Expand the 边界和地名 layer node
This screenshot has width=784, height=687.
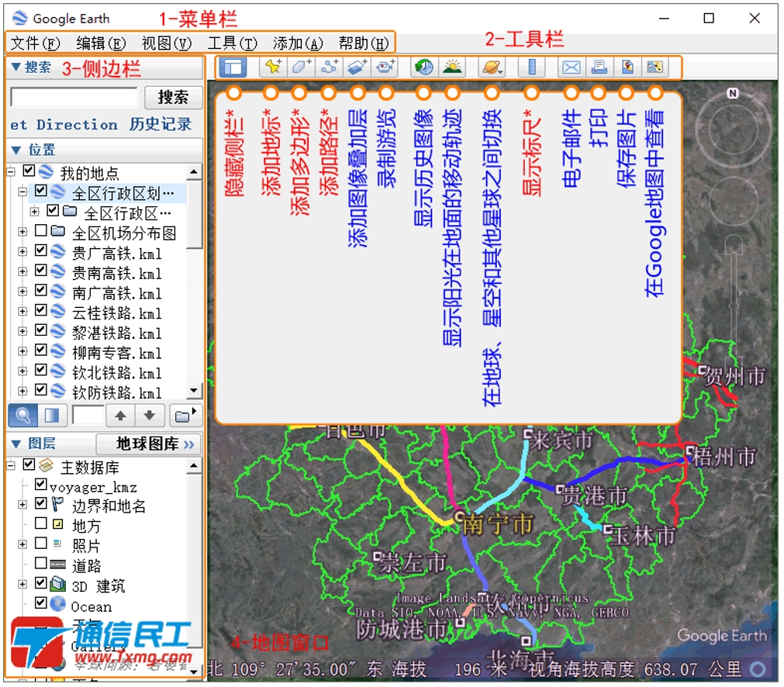click(x=22, y=505)
